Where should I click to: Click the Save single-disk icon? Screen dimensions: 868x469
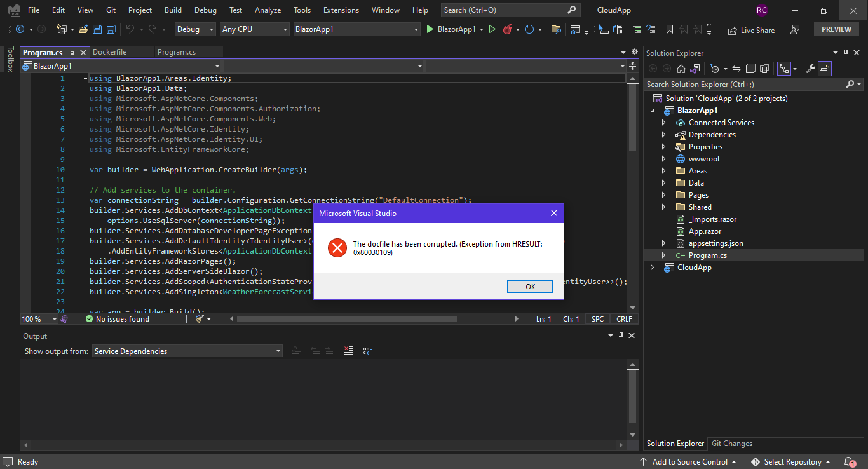coord(97,29)
